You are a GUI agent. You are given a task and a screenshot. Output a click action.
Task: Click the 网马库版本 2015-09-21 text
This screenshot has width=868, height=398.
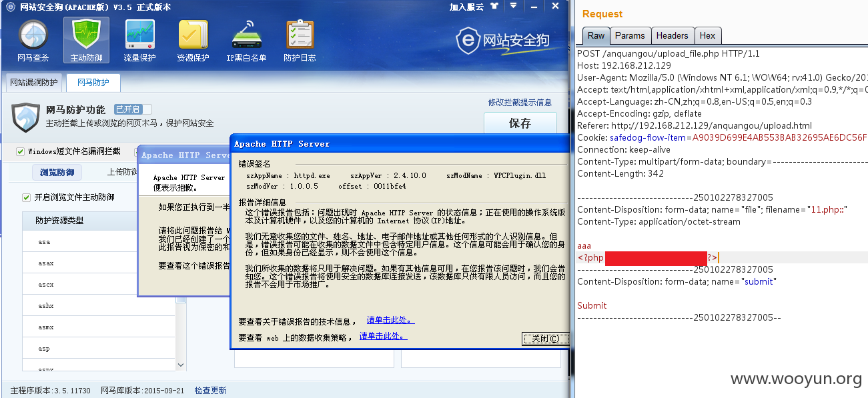143,390
